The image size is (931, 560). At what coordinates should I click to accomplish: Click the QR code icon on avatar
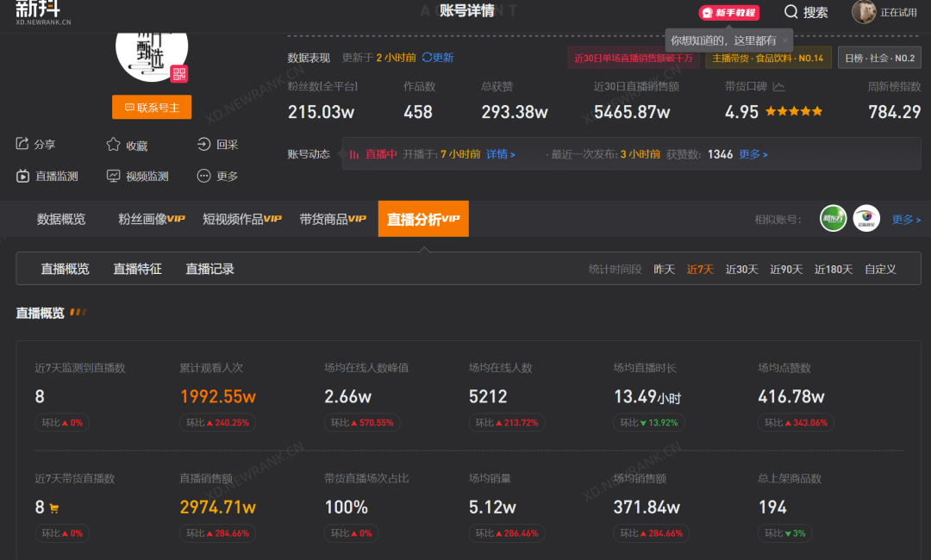[178, 73]
